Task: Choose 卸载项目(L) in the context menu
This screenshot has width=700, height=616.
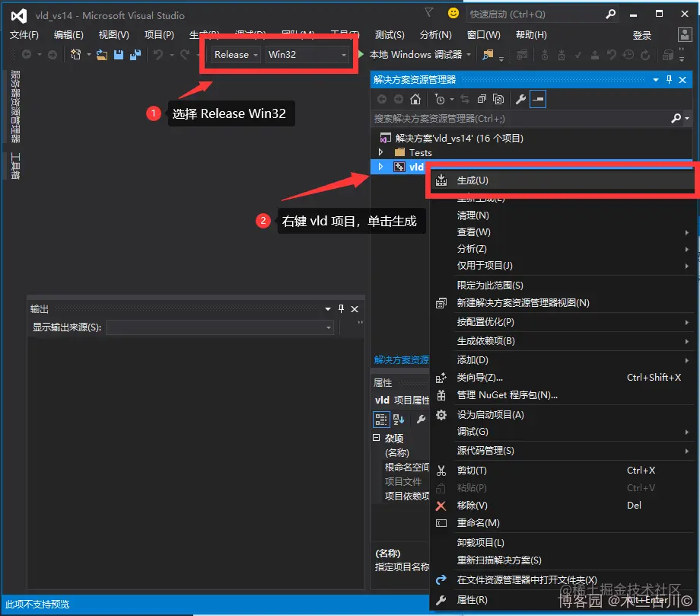Action: [562, 542]
